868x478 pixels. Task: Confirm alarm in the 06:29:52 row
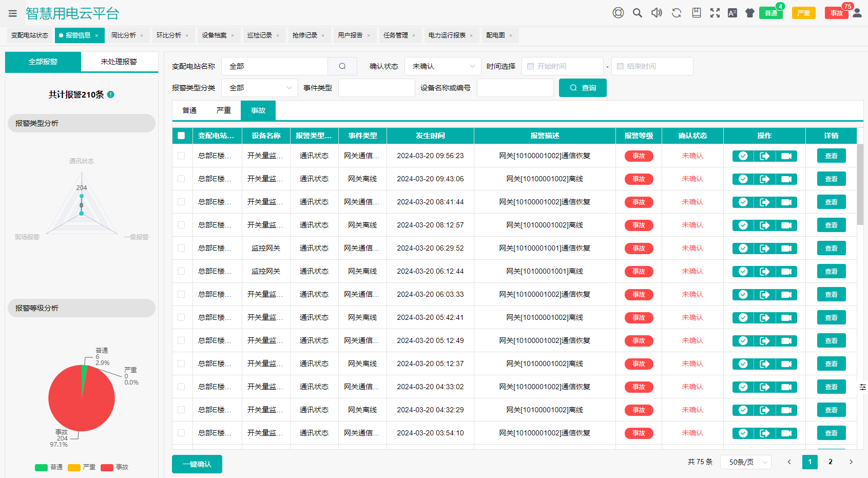pyautogui.click(x=743, y=248)
